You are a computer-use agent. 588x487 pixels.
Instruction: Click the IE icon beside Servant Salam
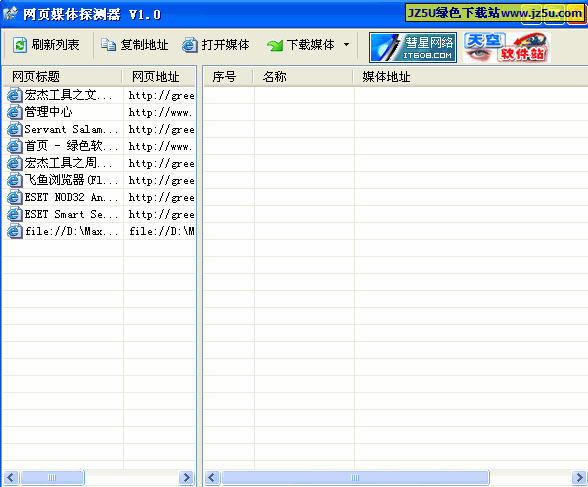pos(15,129)
